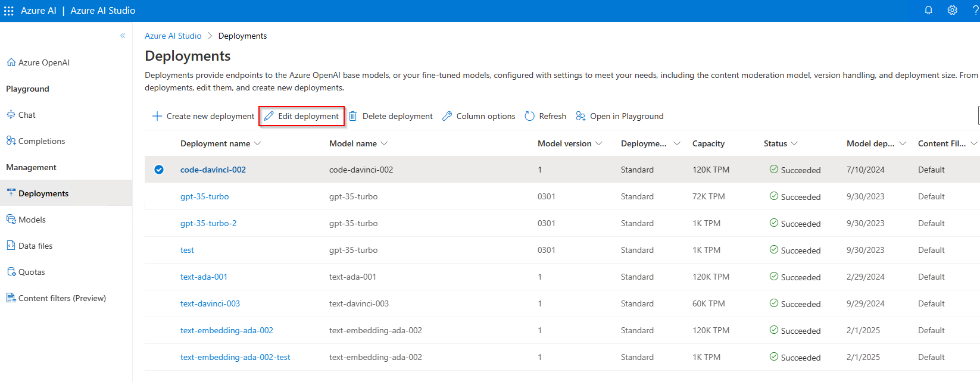
Task: Open the gpt-35-turbo-2 deployment link
Action: (208, 223)
